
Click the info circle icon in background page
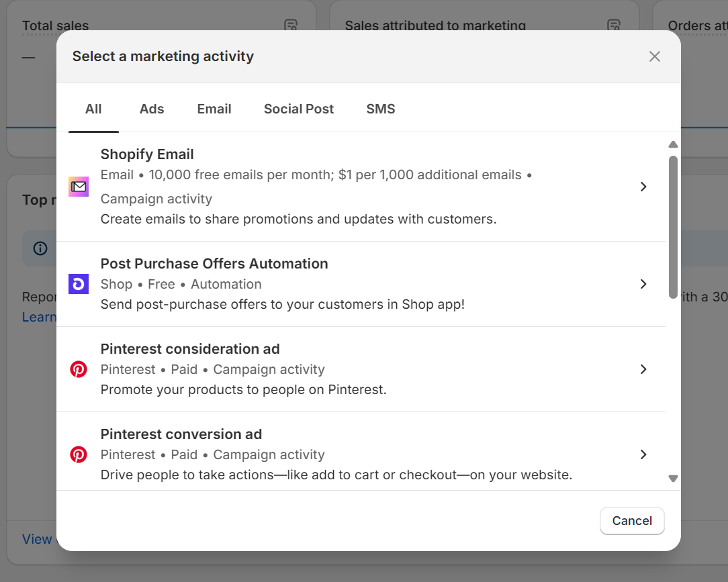40,248
